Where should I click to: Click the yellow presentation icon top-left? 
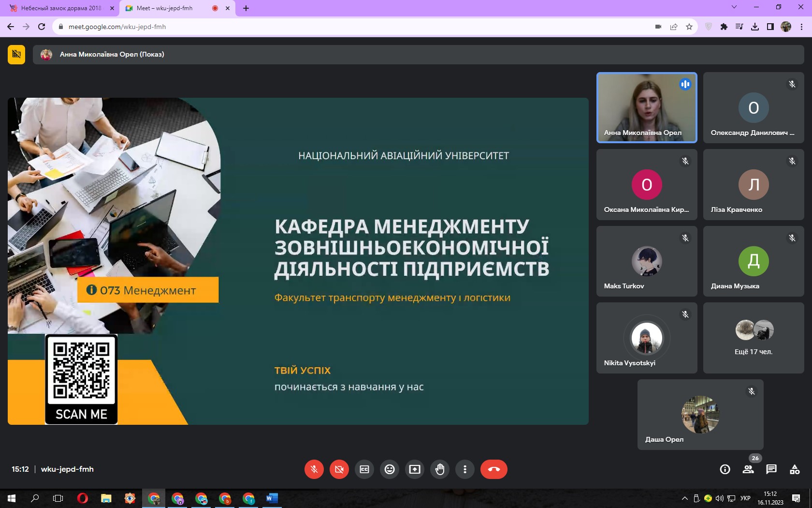tap(16, 54)
